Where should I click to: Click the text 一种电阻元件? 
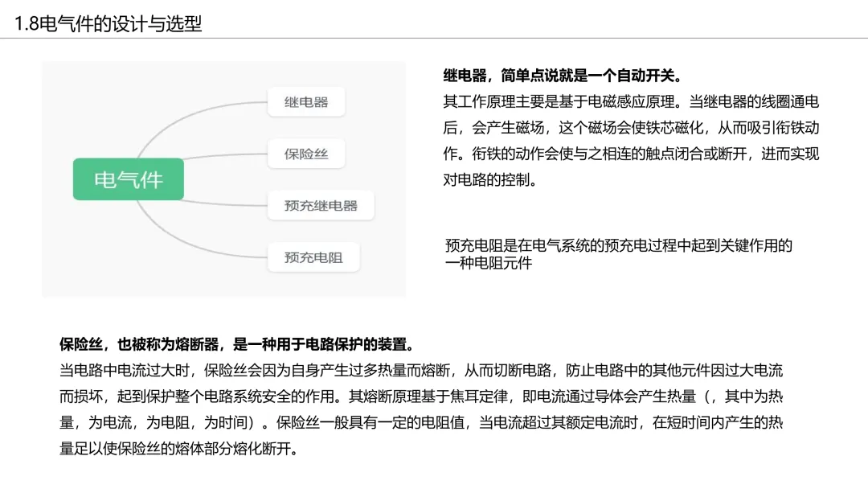(x=489, y=262)
